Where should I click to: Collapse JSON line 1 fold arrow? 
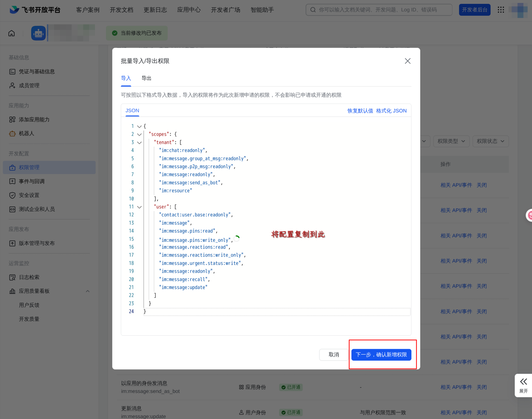click(140, 126)
